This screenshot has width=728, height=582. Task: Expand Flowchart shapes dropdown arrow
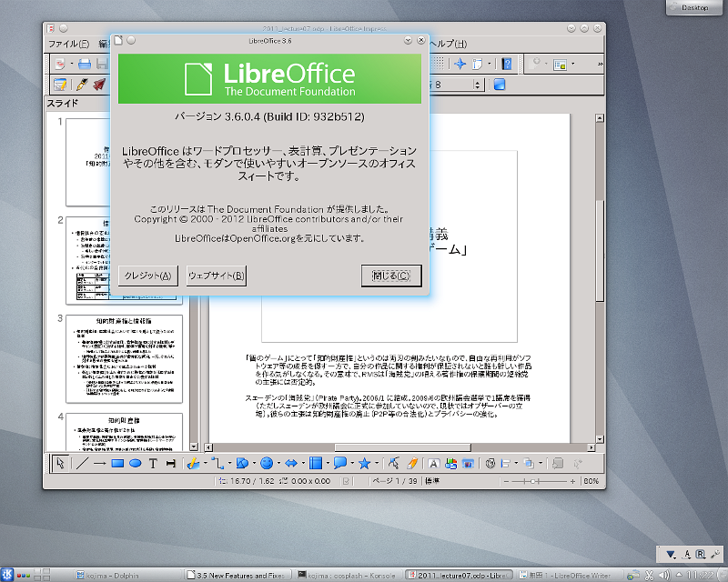click(x=328, y=463)
